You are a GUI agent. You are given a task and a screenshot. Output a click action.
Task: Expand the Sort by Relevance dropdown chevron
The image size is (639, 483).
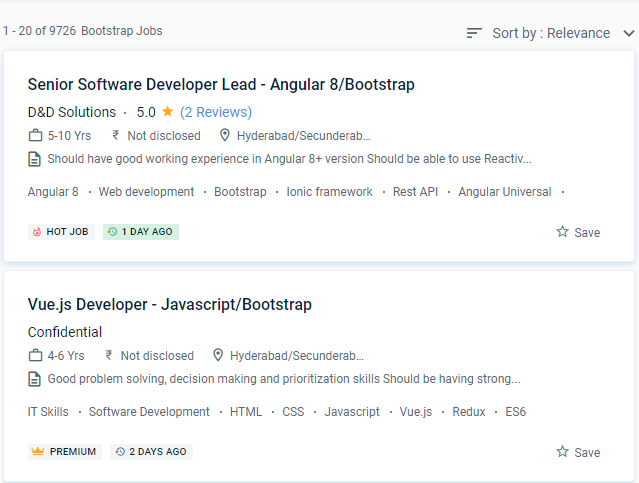tap(628, 33)
